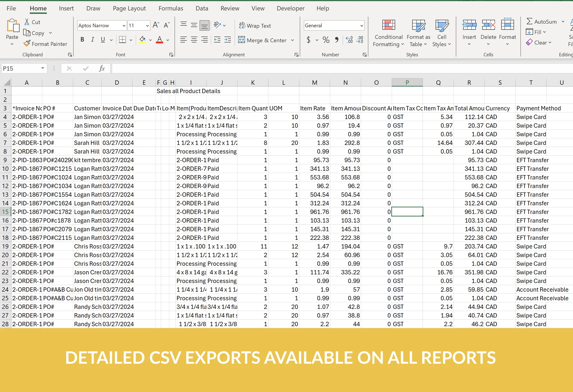The width and height of the screenshot is (573, 392).
Task: Toggle Italic formatting
Action: [x=93, y=40]
